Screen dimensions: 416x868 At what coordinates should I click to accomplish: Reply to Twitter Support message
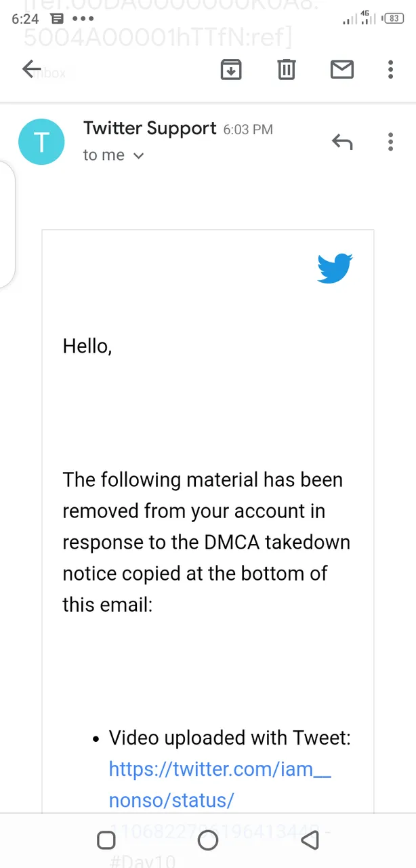342,142
